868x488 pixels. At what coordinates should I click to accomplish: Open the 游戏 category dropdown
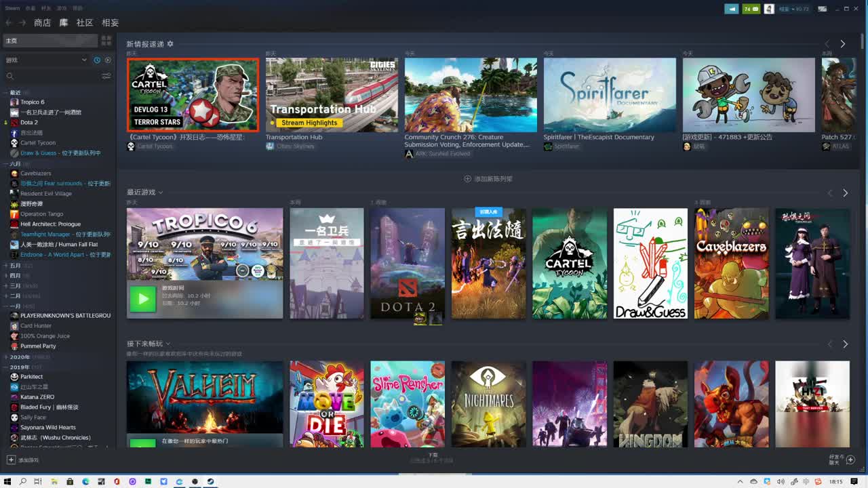pos(46,60)
